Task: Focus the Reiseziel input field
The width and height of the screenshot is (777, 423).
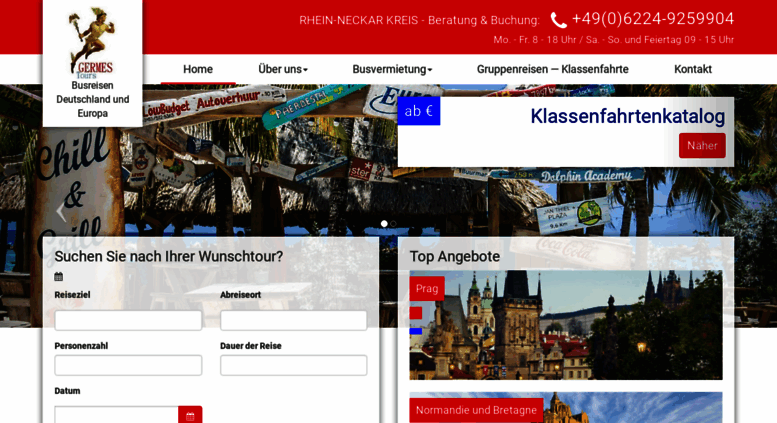Action: (128, 320)
